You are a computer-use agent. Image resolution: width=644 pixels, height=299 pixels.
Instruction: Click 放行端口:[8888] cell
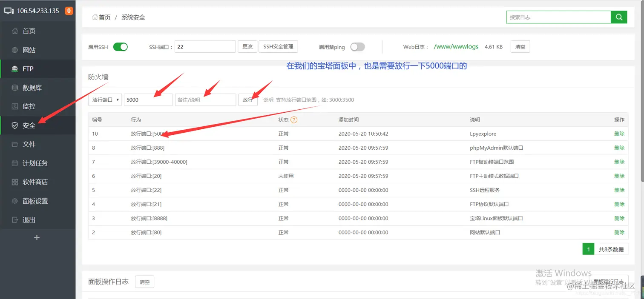pyautogui.click(x=149, y=218)
